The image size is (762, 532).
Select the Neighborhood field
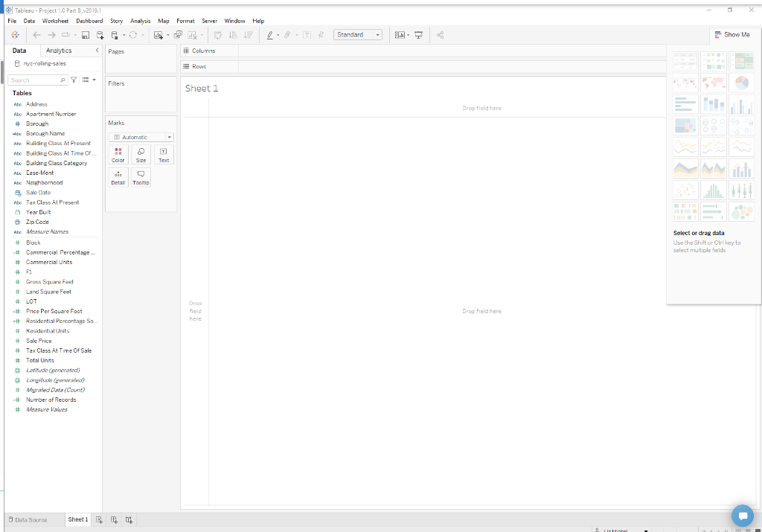[x=44, y=183]
